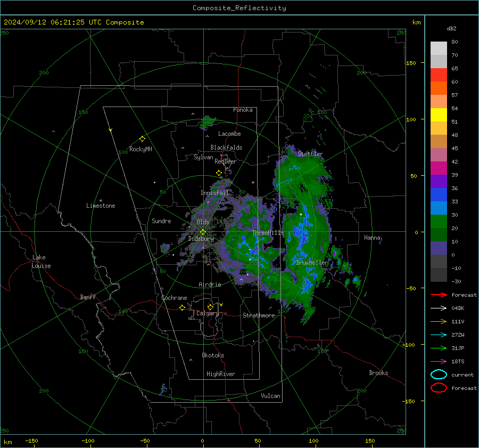Select the red swatch below 65 dBZ
This screenshot has height=448, width=479.
point(439,75)
